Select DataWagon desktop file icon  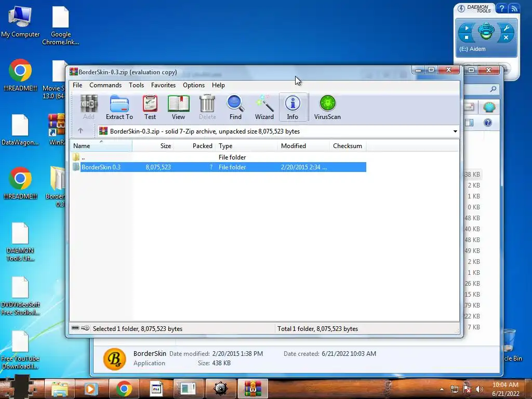[x=20, y=130]
